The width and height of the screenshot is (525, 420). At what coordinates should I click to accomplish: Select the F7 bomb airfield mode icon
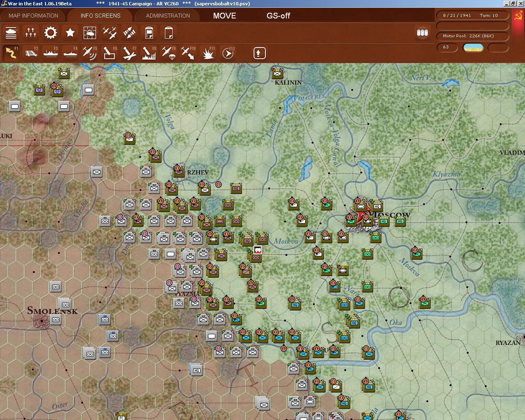coord(129,53)
